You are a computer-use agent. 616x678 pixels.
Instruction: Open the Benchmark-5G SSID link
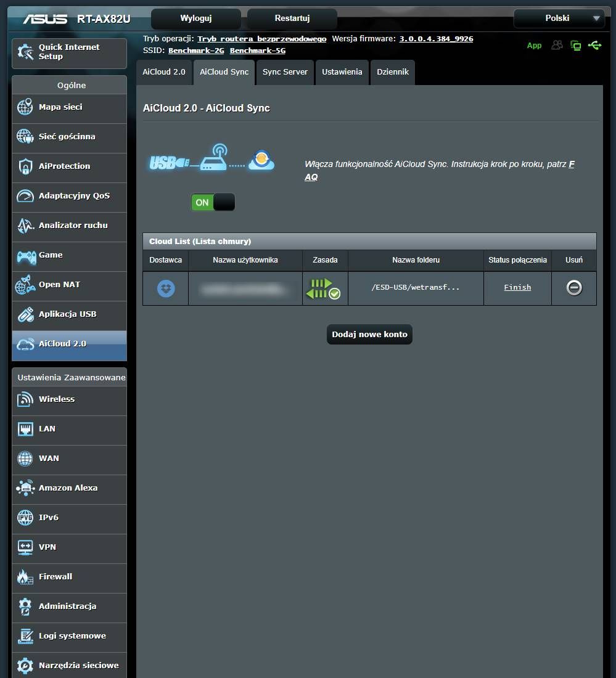pos(257,51)
